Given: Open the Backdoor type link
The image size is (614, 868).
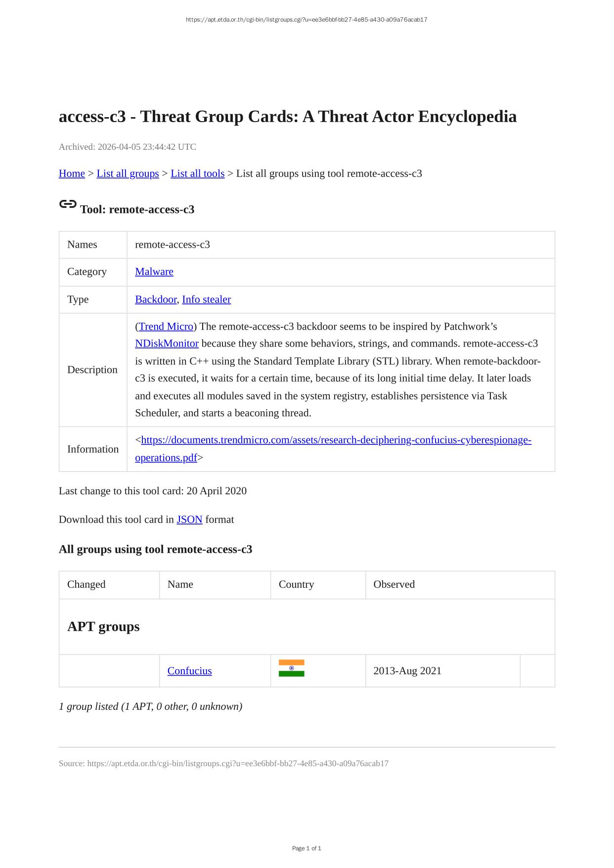Looking at the screenshot, I should [155, 299].
